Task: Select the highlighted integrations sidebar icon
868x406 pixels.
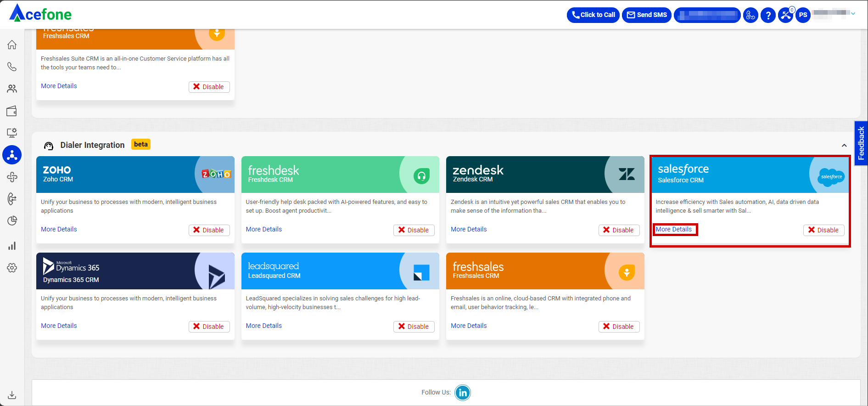Action: (x=12, y=155)
